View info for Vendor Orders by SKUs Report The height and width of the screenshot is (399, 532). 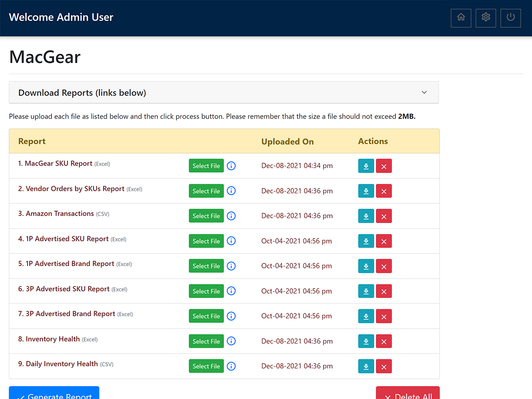(231, 191)
